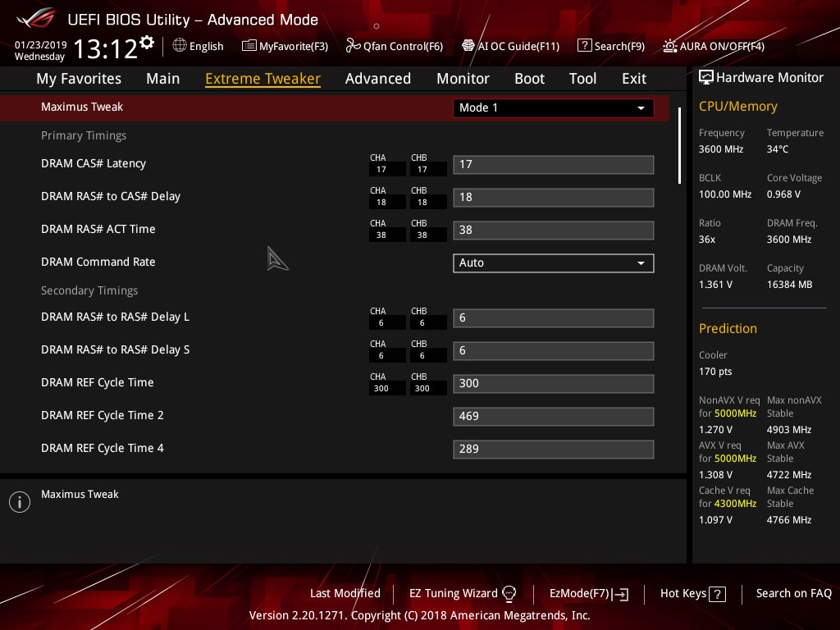Click the DRAM REF Cycle Time 2 field
Image resolution: width=840 pixels, height=630 pixels.
[x=554, y=416]
